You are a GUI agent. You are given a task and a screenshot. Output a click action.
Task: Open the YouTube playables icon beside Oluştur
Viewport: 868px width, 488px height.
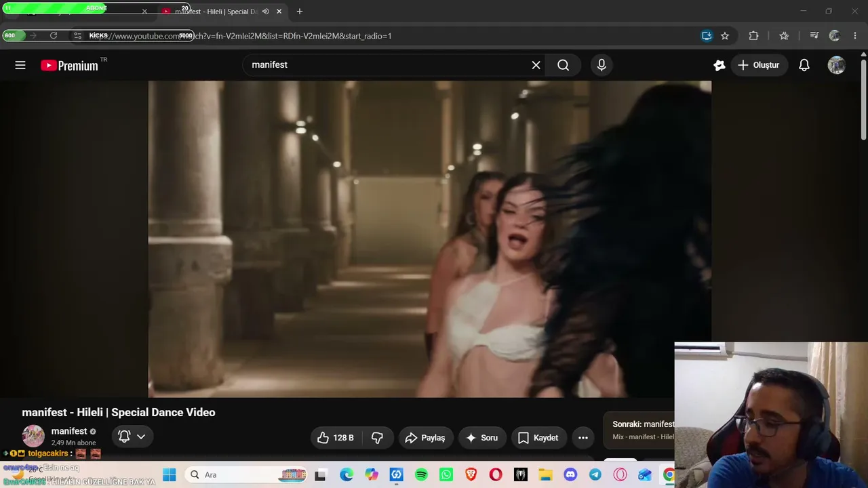click(x=719, y=65)
